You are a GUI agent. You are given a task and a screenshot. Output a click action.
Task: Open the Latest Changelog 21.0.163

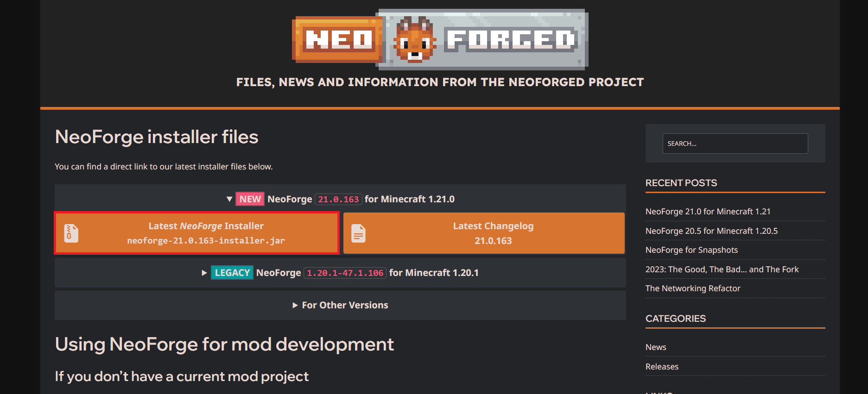pyautogui.click(x=493, y=233)
